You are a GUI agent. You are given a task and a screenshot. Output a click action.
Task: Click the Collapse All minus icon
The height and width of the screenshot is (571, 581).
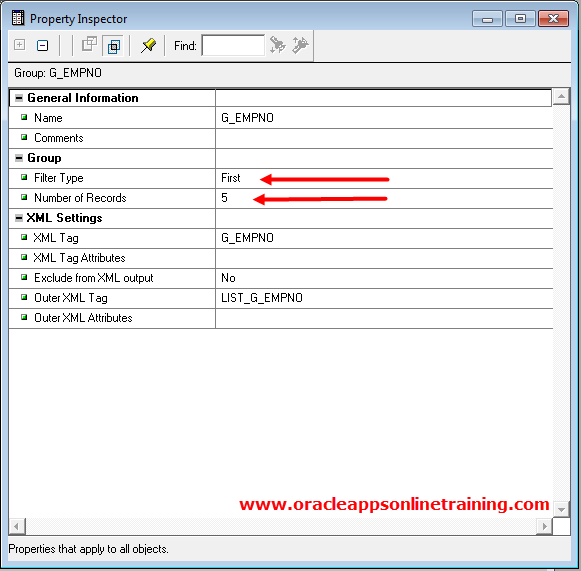[42, 45]
